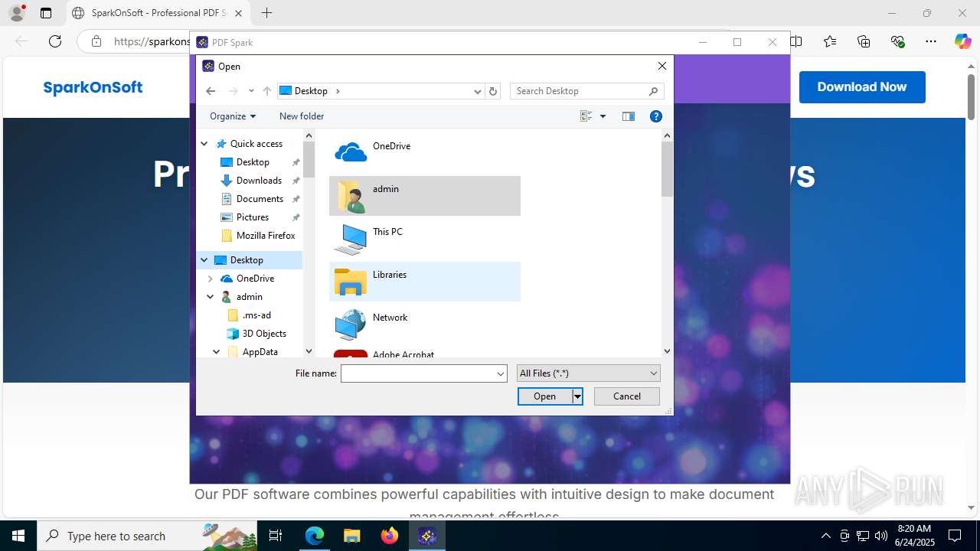
Task: Open Edge Collections icon
Action: 864,41
